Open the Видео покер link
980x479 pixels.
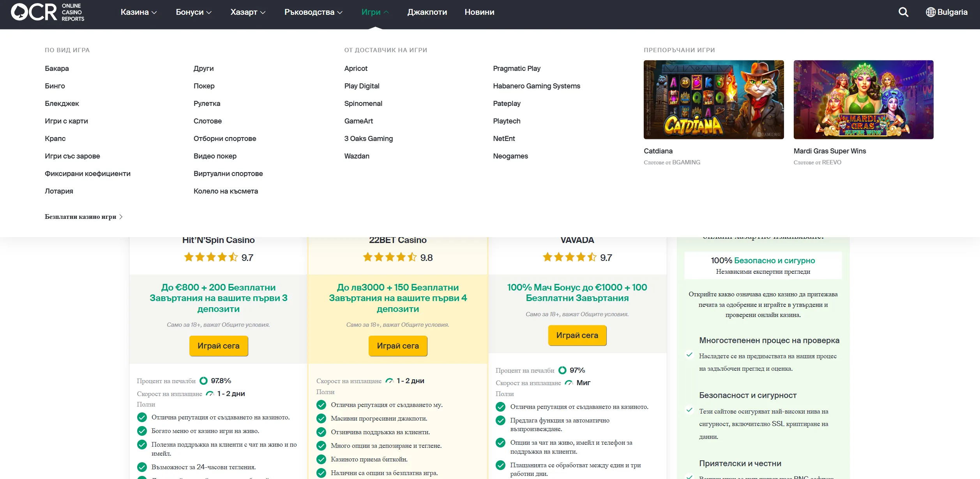pyautogui.click(x=215, y=156)
